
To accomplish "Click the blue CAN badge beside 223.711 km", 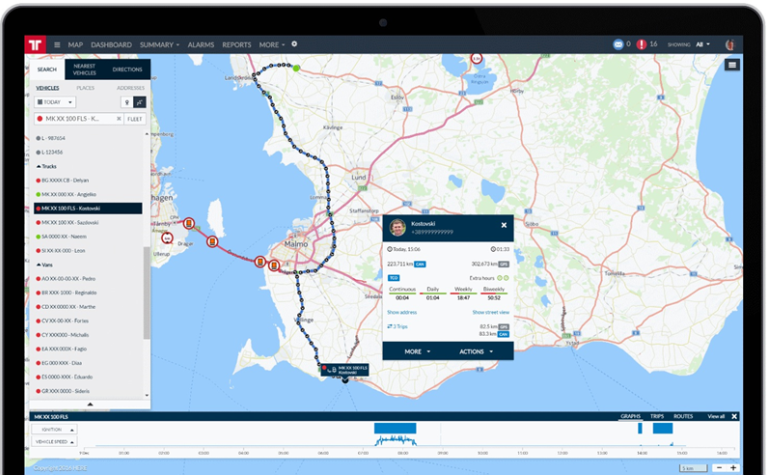I will click(x=420, y=264).
